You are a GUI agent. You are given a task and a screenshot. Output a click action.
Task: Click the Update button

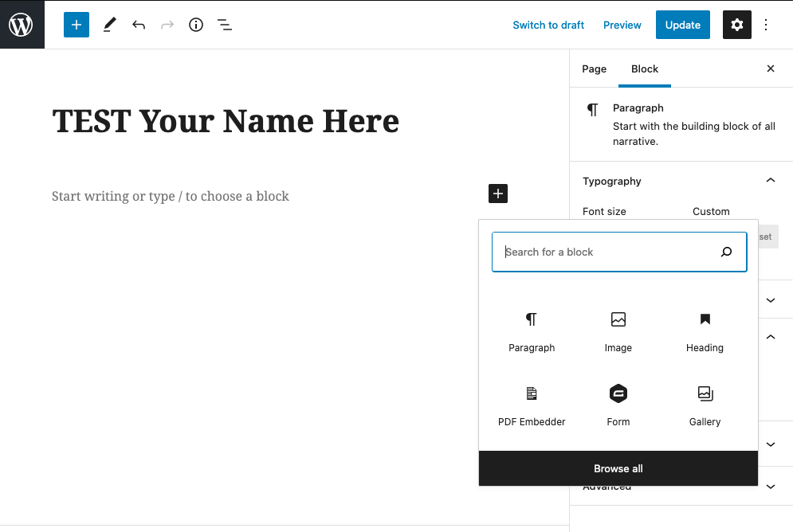pyautogui.click(x=683, y=25)
